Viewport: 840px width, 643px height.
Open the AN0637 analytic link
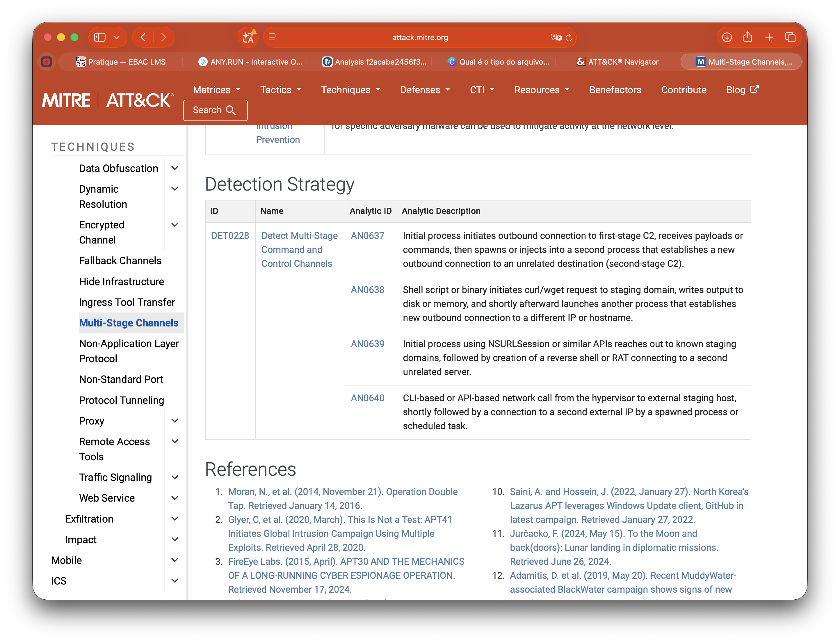pyautogui.click(x=367, y=236)
